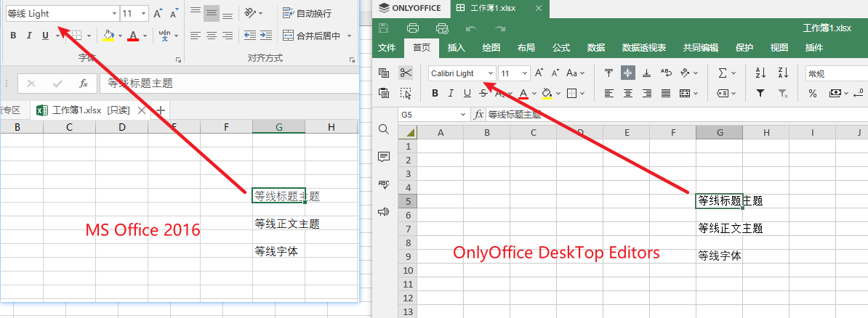Click the red font color A in MS Office
This screenshot has height=318, width=868.
tap(133, 36)
